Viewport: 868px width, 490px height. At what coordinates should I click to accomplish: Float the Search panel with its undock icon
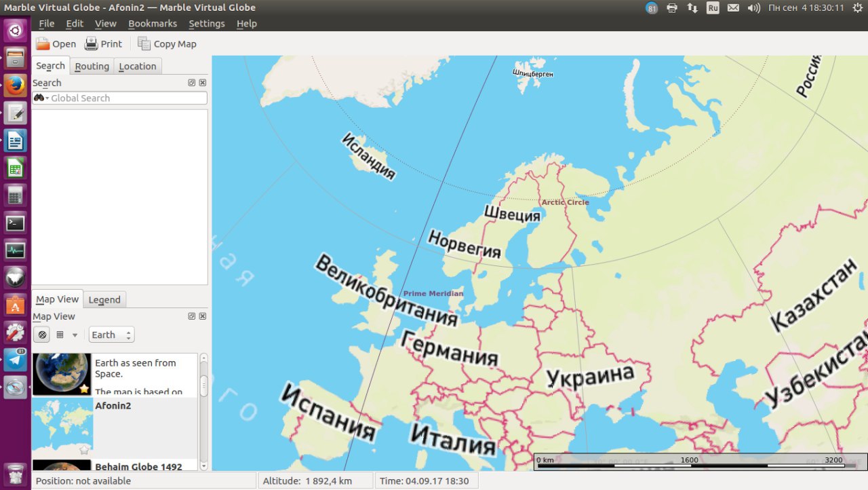click(192, 83)
